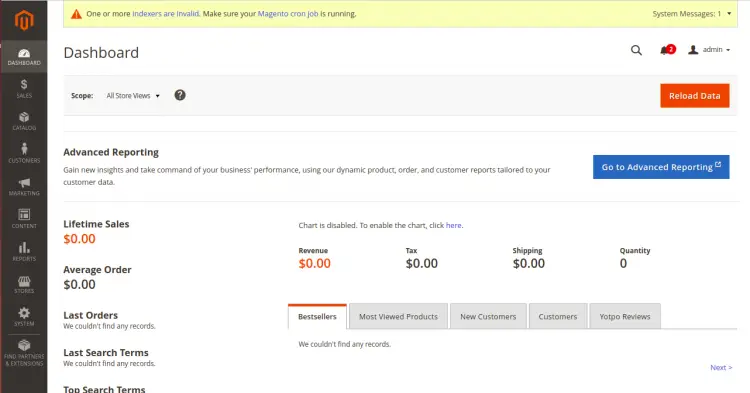Open the Sales sidebar menu

24,89
